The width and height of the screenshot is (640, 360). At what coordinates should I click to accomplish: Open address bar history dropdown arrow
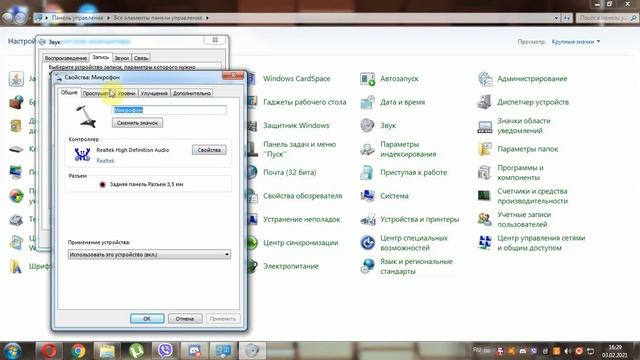(556, 18)
